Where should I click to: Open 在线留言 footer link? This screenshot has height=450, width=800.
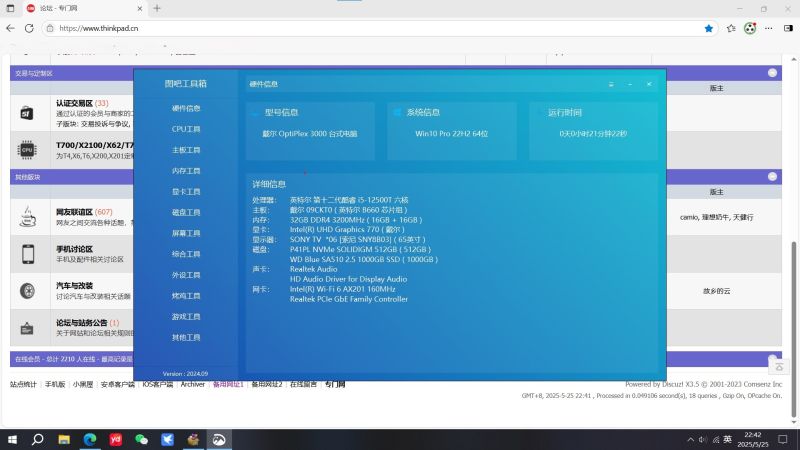pos(303,384)
